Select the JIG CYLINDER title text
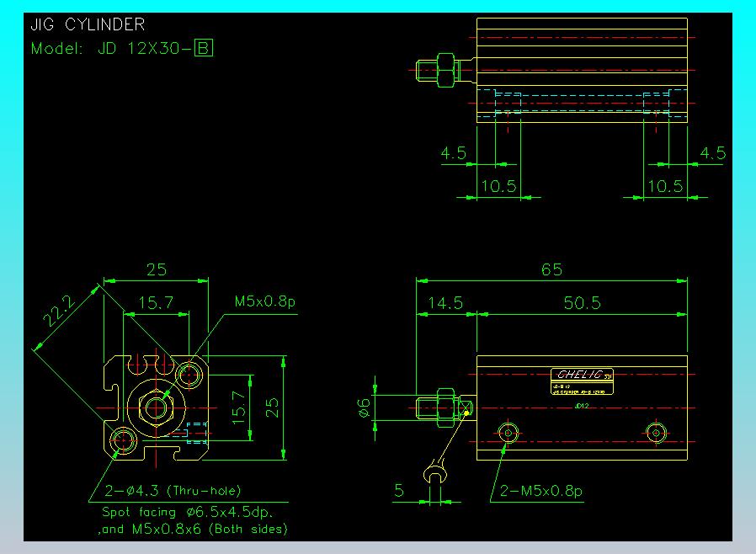Image resolution: width=756 pixels, height=554 pixels. pyautogui.click(x=88, y=24)
